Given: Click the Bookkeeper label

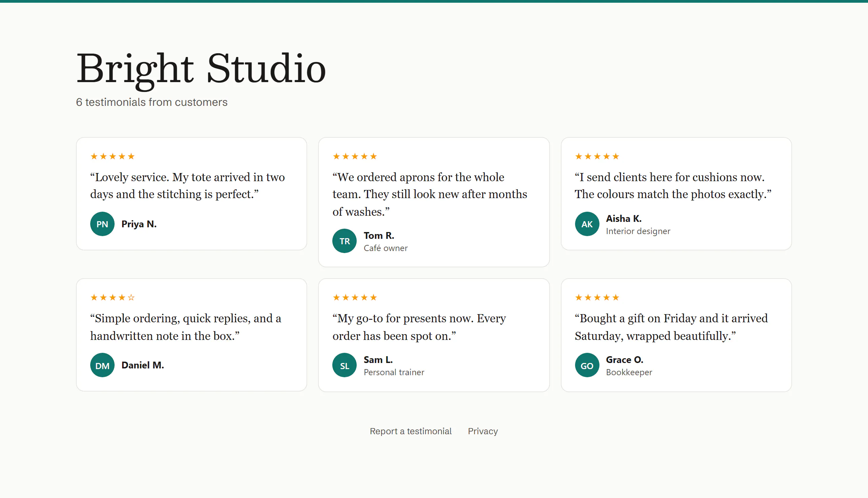Looking at the screenshot, I should click(629, 372).
